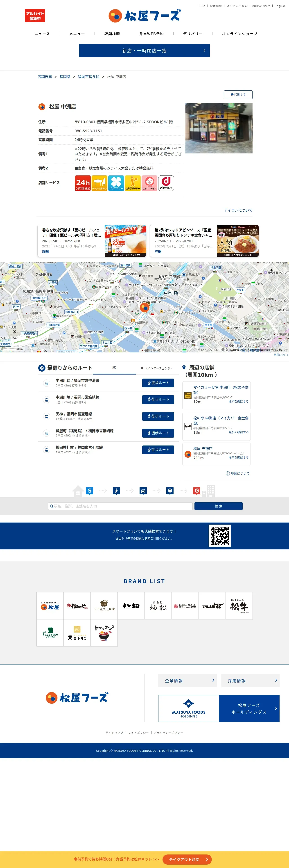The width and height of the screenshot is (289, 868).
Task: Select the walking step icon in route flow
Action: tap(116, 491)
